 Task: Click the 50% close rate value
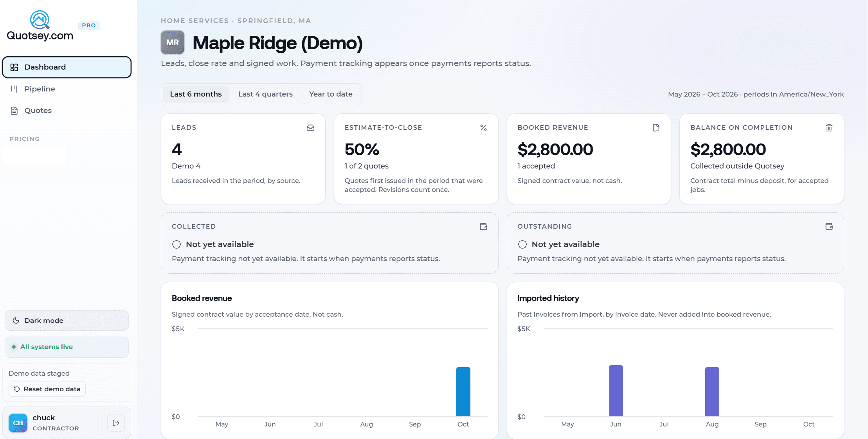[362, 150]
